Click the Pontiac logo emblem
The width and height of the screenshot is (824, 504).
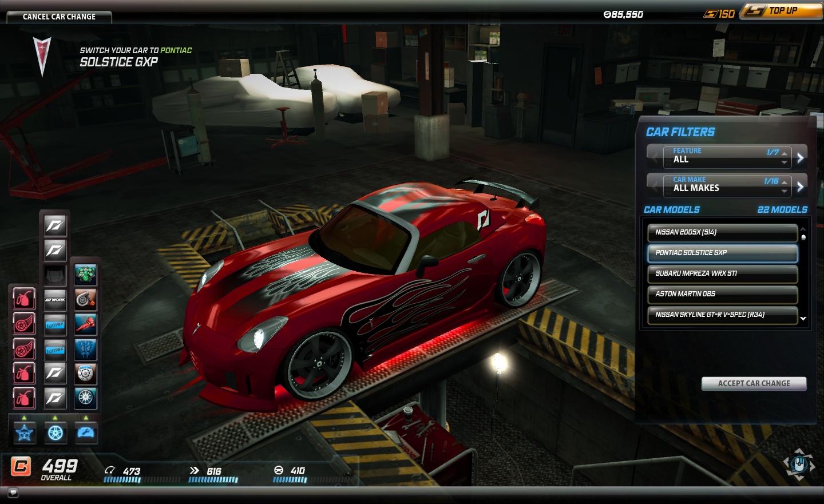coord(42,56)
